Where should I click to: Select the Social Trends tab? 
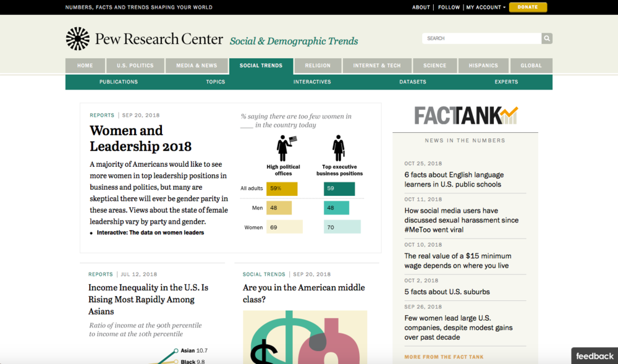click(x=261, y=66)
